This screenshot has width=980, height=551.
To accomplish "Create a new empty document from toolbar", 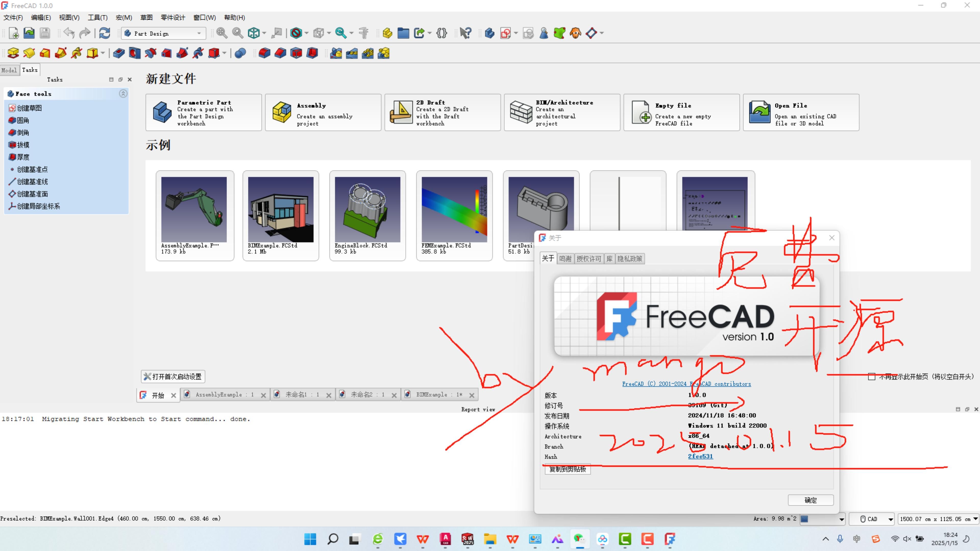I will [x=14, y=33].
